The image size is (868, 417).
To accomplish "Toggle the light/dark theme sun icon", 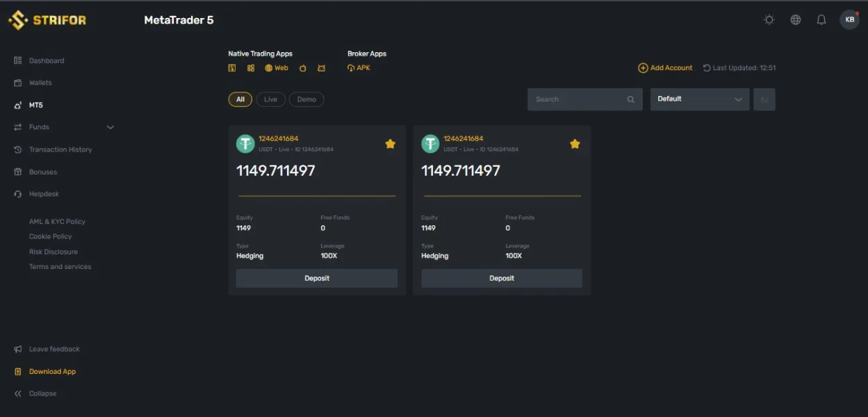I will point(769,20).
